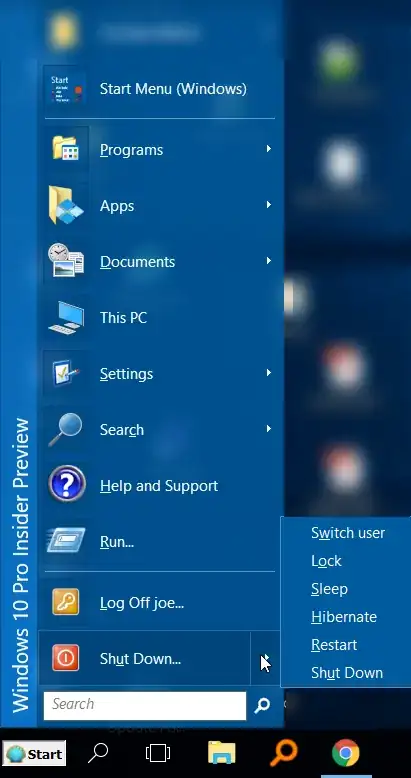The height and width of the screenshot is (778, 411).
Task: Expand the Settings submenu arrow
Action: (269, 372)
